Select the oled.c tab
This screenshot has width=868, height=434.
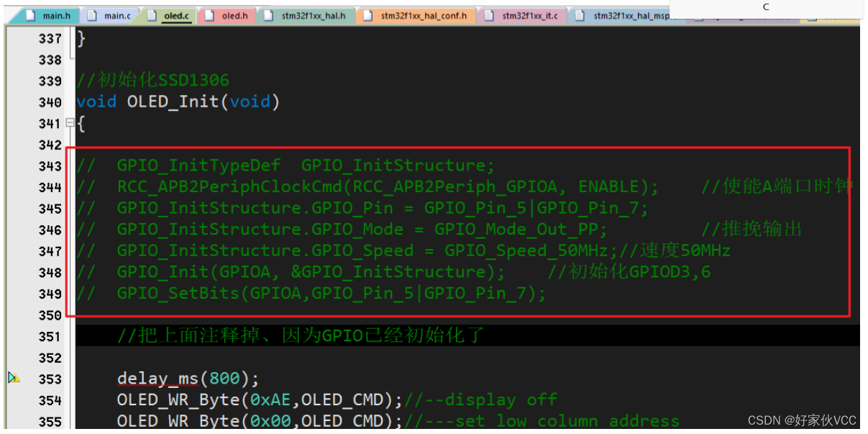169,15
